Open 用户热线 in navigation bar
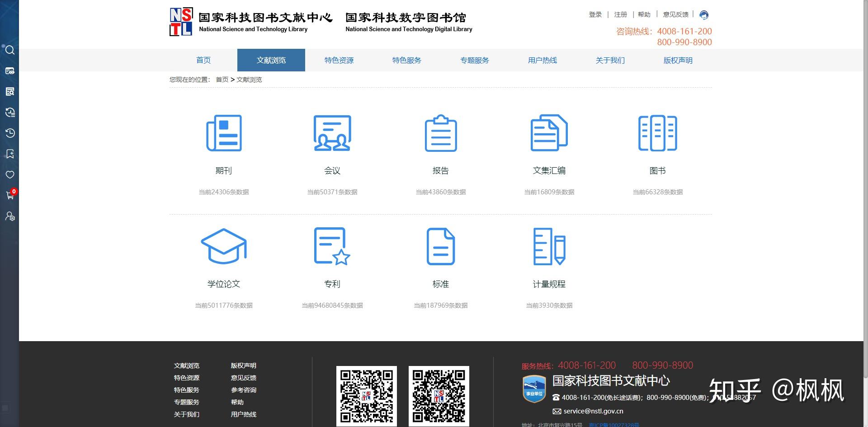868x427 pixels. (542, 60)
